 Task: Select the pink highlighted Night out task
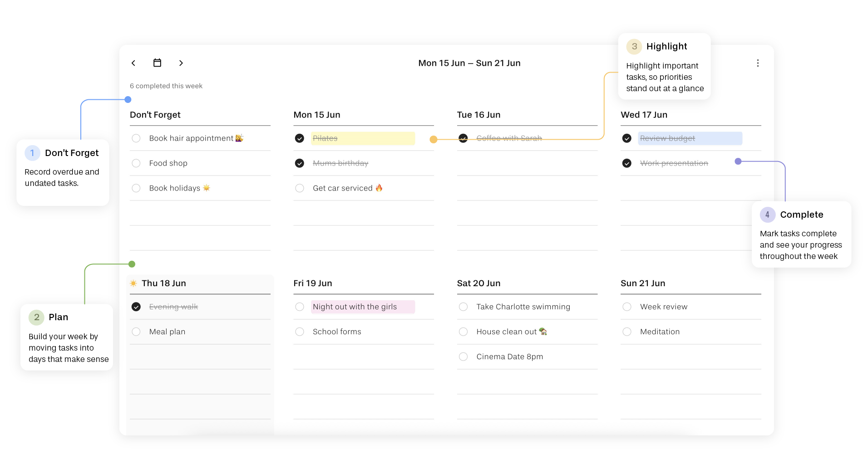pyautogui.click(x=363, y=307)
